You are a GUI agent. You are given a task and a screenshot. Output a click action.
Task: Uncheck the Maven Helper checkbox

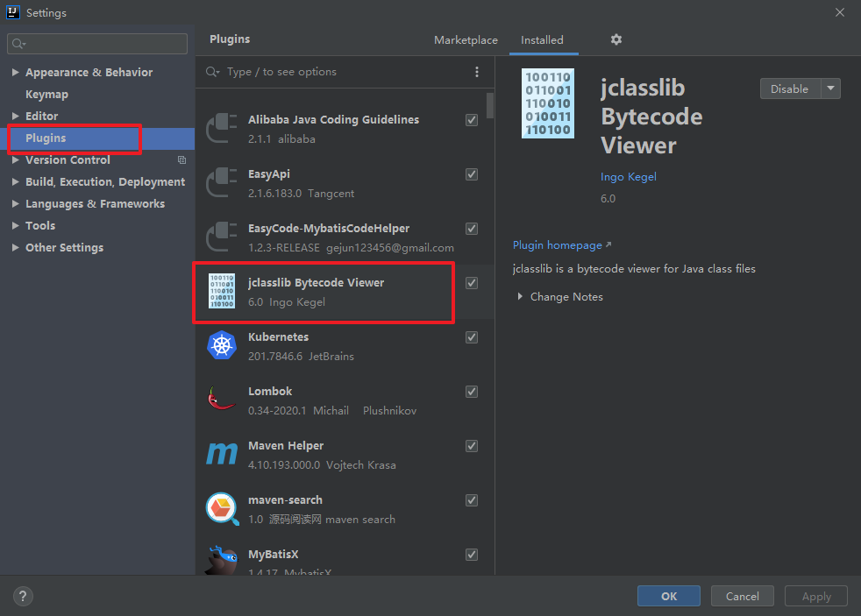(471, 445)
